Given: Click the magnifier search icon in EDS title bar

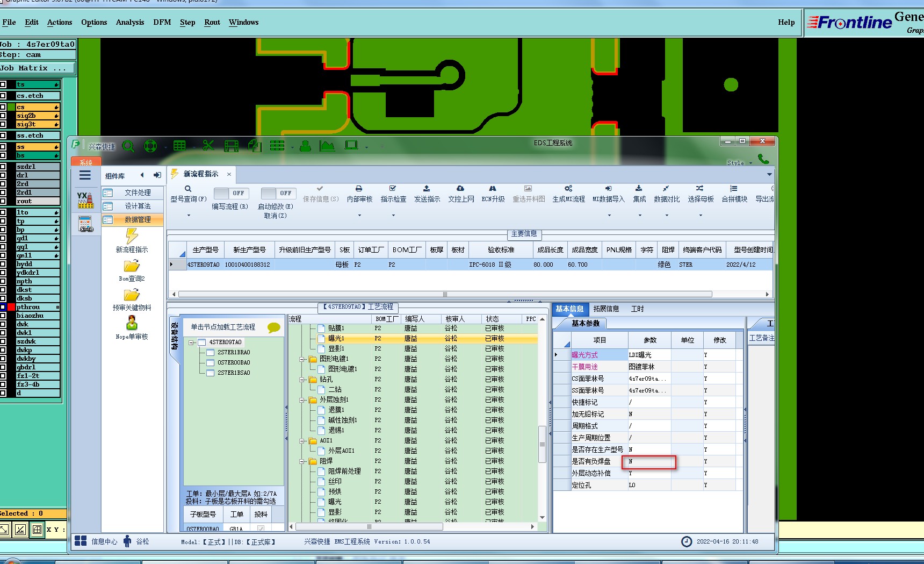Looking at the screenshot, I should pyautogui.click(x=128, y=146).
